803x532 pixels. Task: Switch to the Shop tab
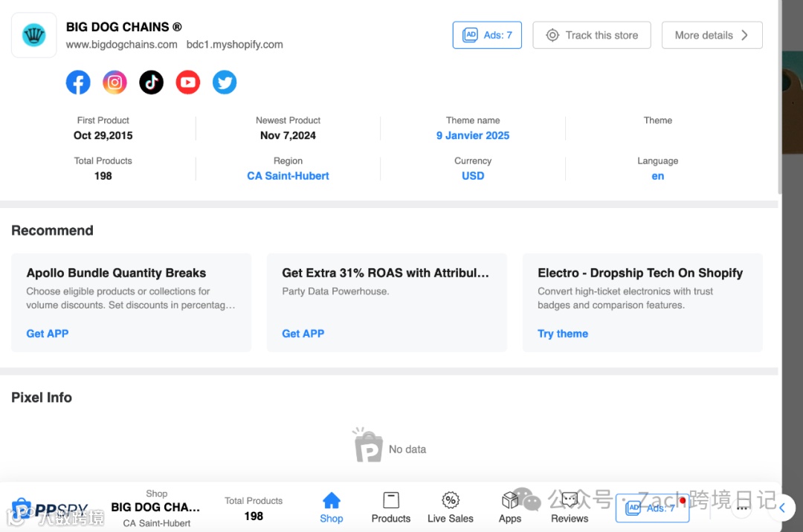pyautogui.click(x=332, y=507)
